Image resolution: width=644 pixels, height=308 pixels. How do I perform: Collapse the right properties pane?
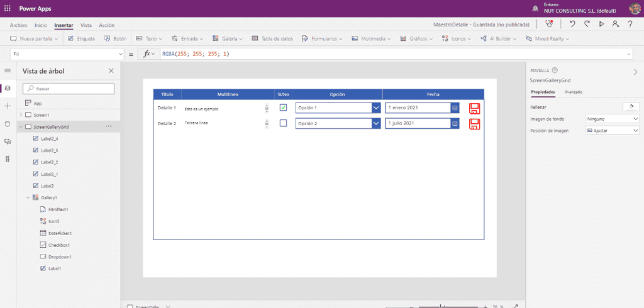pyautogui.click(x=636, y=72)
